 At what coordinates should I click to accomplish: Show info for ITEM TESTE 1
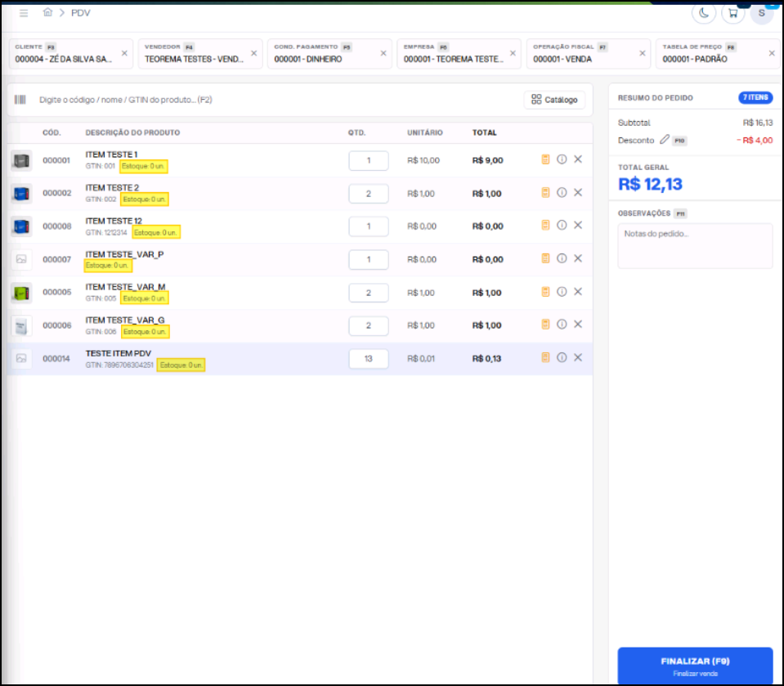[x=562, y=159]
